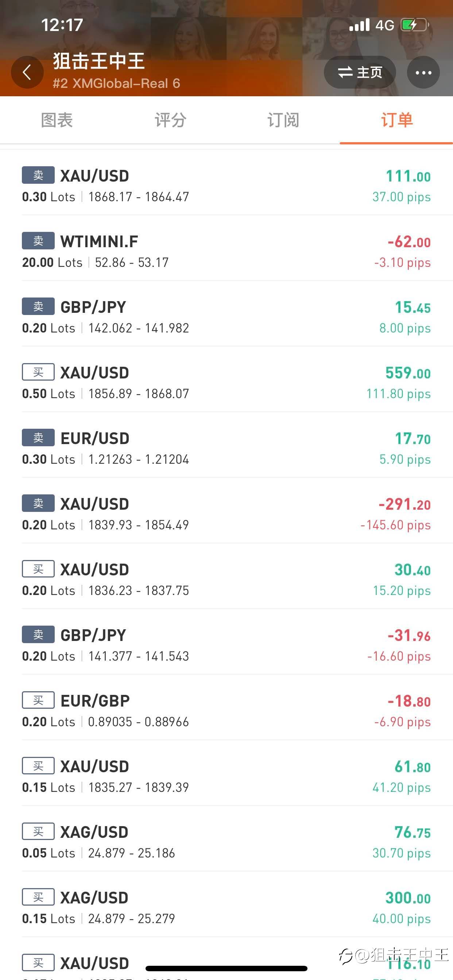This screenshot has width=453, height=980.
Task: Tap the 卖 badge on EUR/USD order
Action: click(38, 438)
